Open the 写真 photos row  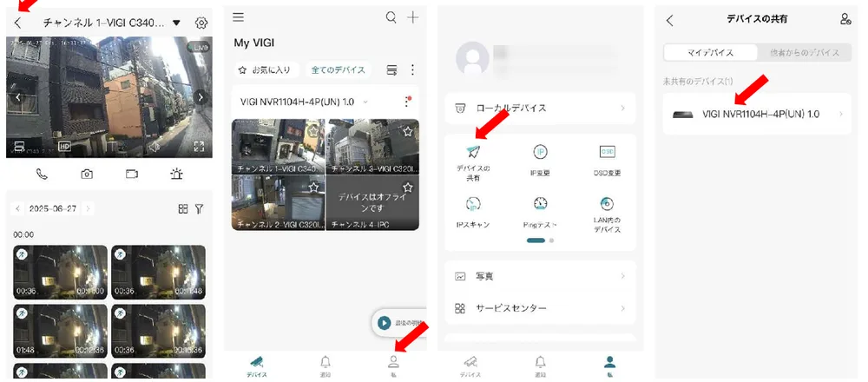coord(540,276)
